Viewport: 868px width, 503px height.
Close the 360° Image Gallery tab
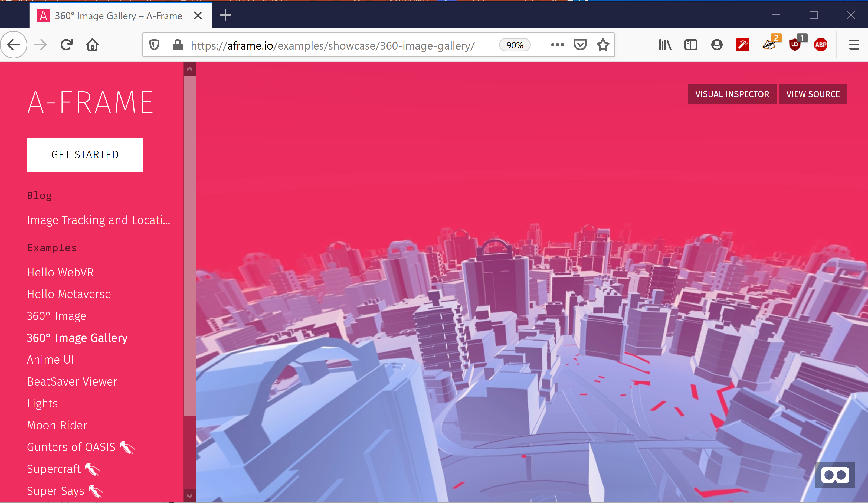point(198,15)
